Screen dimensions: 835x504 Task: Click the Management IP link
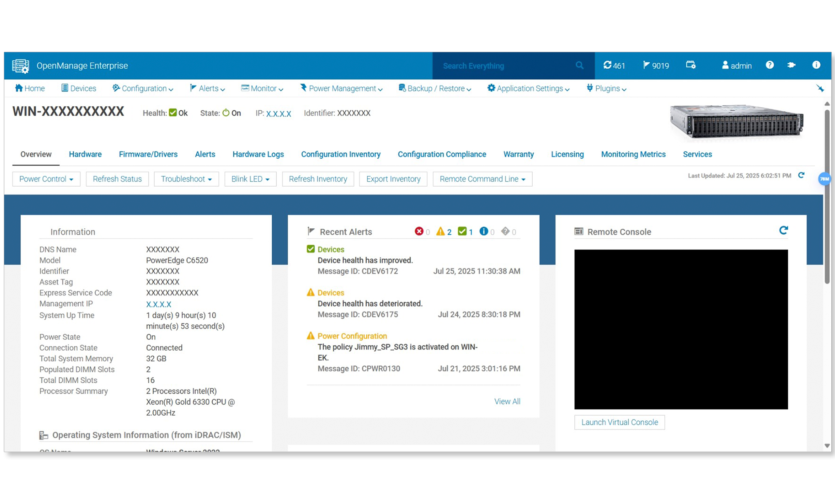coord(159,304)
